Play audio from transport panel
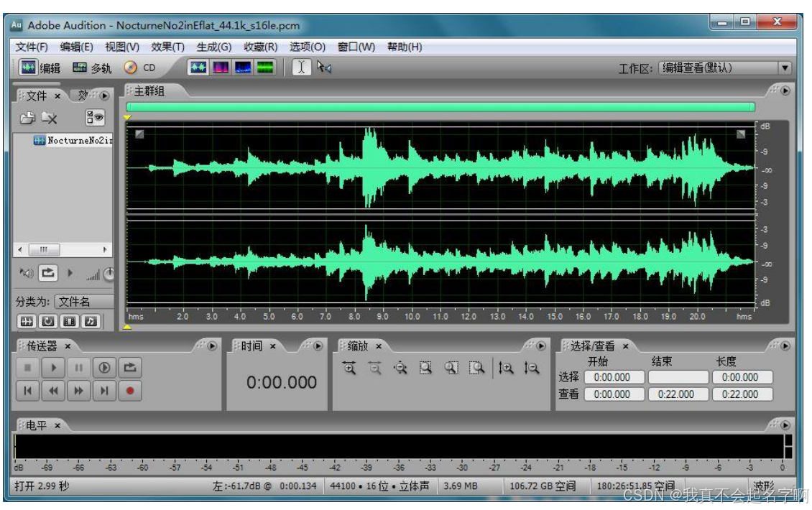The image size is (812, 510). pyautogui.click(x=53, y=368)
